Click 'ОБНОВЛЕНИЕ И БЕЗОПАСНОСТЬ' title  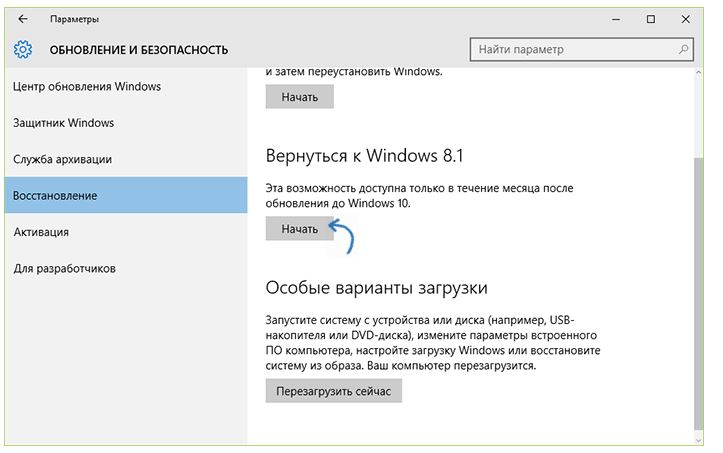[139, 50]
